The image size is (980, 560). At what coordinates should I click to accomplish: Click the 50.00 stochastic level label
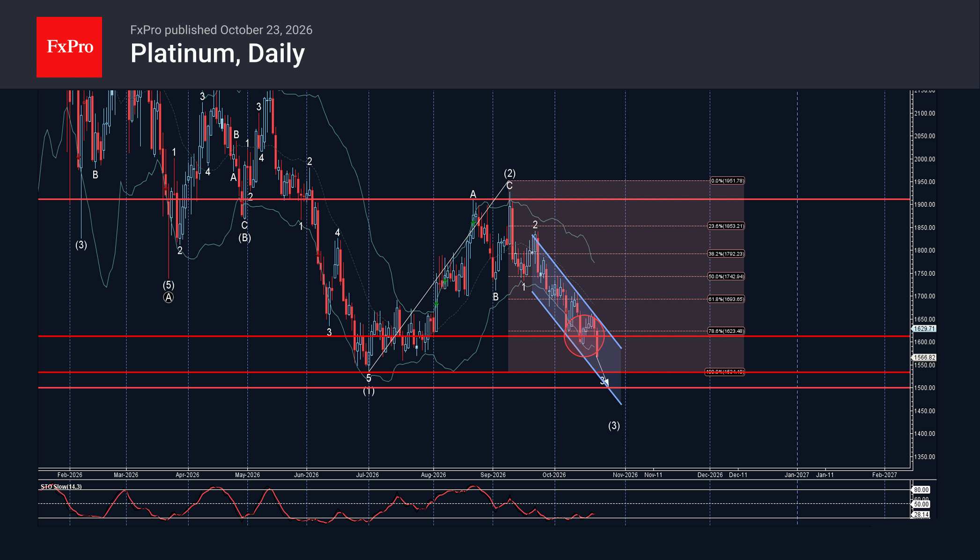pos(921,504)
